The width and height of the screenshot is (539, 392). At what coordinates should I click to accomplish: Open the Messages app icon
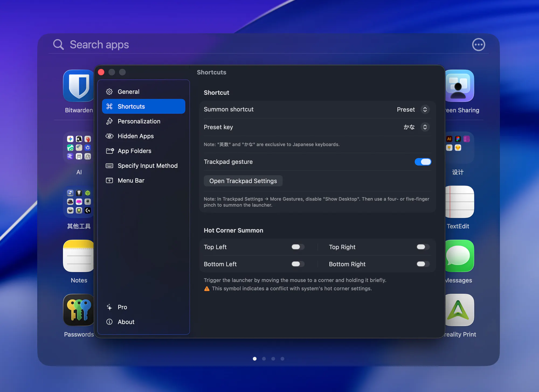[459, 256]
